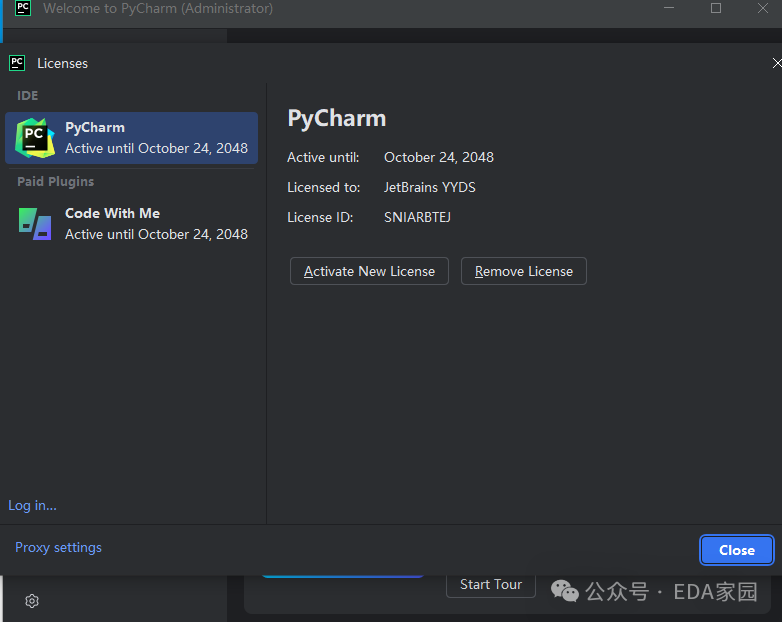Close the Licenses dialog with the X icon
This screenshot has height=622, width=782.
click(x=777, y=63)
